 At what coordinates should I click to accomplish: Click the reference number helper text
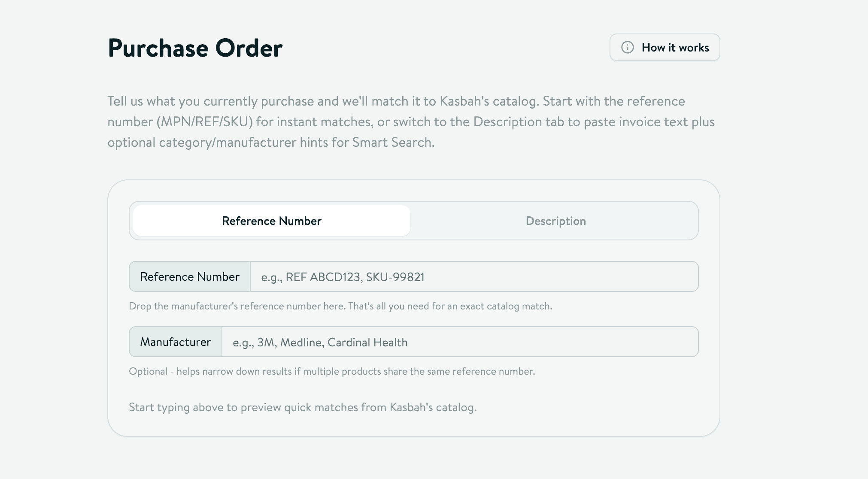pos(341,306)
